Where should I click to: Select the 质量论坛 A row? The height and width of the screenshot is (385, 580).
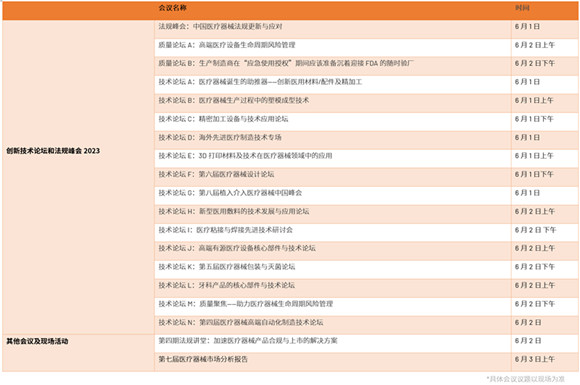366,48
